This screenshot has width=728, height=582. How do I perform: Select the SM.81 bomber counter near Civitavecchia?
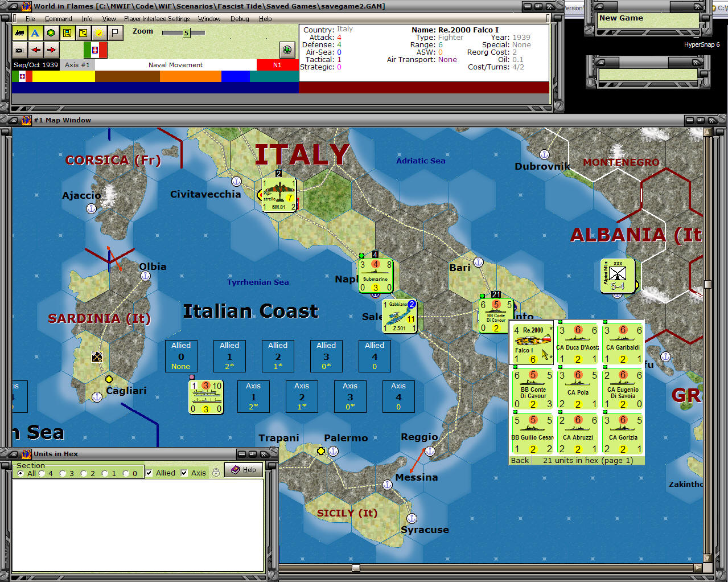point(279,195)
